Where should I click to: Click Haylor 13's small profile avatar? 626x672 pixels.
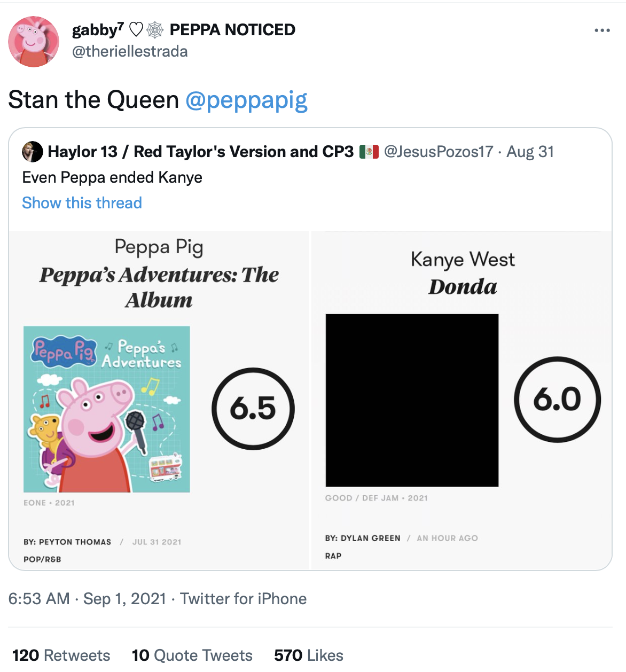(32, 152)
